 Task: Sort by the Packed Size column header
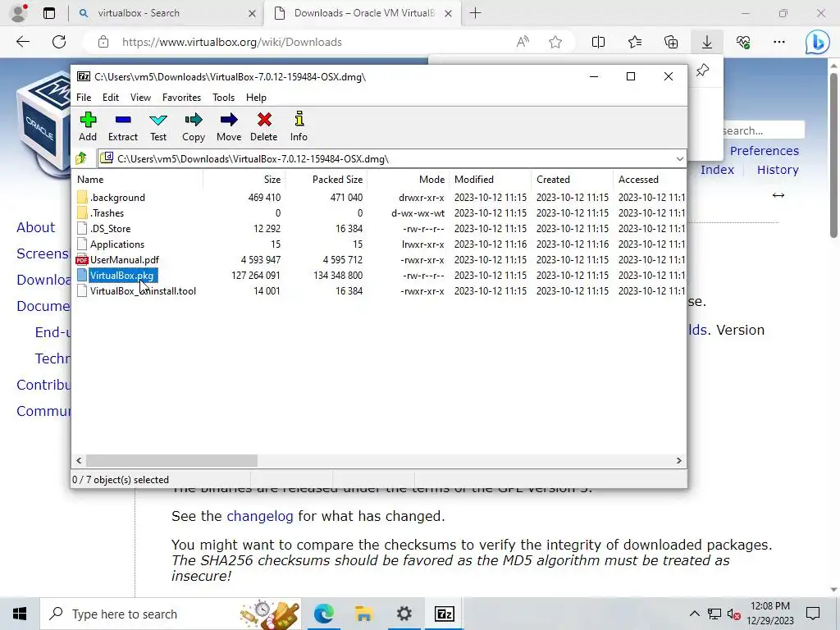[x=326, y=180]
